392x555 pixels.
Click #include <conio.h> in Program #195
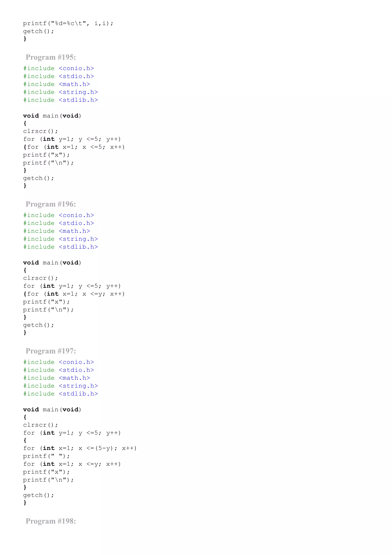[59, 68]
